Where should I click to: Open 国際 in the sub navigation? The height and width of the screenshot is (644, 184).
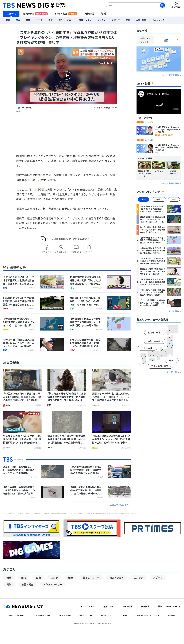(28, 20)
